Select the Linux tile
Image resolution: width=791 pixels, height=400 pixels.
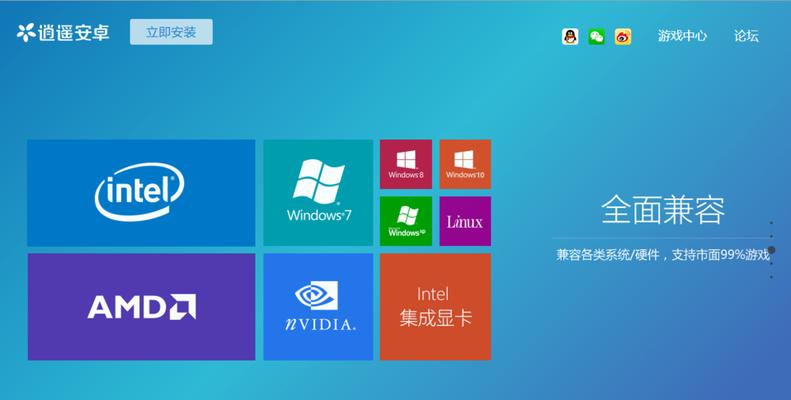click(x=465, y=221)
